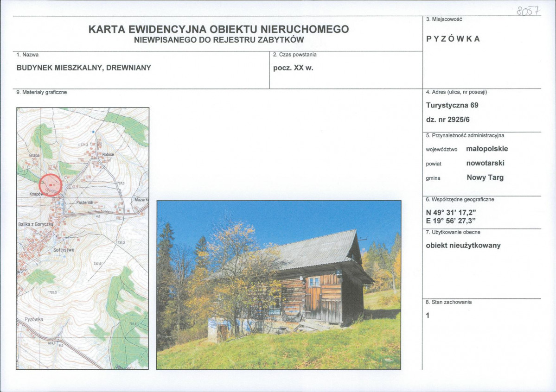556x392 pixels.
Task: Click label "8. Stan zachowania"
Action: pyautogui.click(x=448, y=302)
